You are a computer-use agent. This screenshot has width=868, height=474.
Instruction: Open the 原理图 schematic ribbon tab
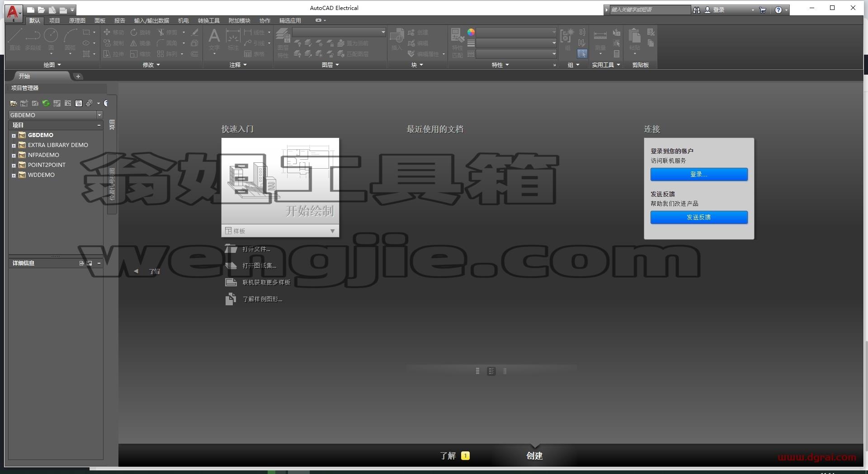77,20
